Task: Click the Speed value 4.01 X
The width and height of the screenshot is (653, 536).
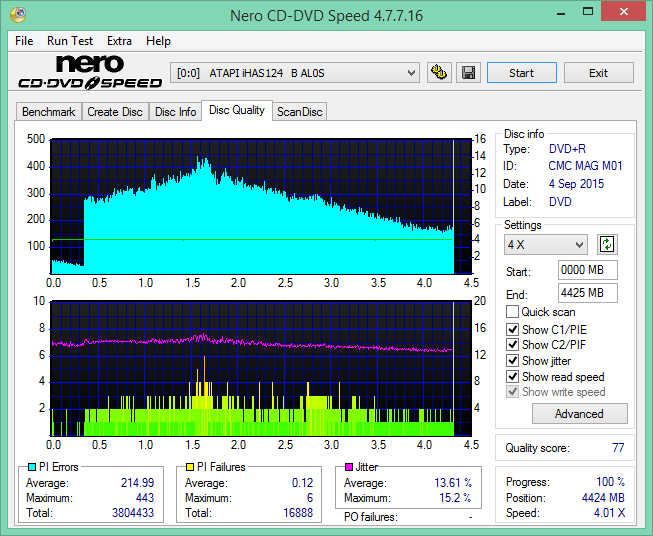Action: click(x=609, y=513)
